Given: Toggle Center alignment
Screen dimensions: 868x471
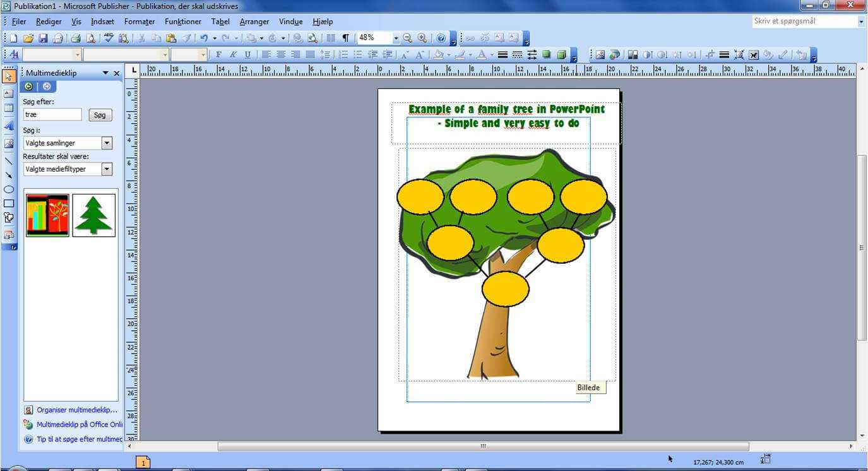Looking at the screenshot, I should (281, 55).
